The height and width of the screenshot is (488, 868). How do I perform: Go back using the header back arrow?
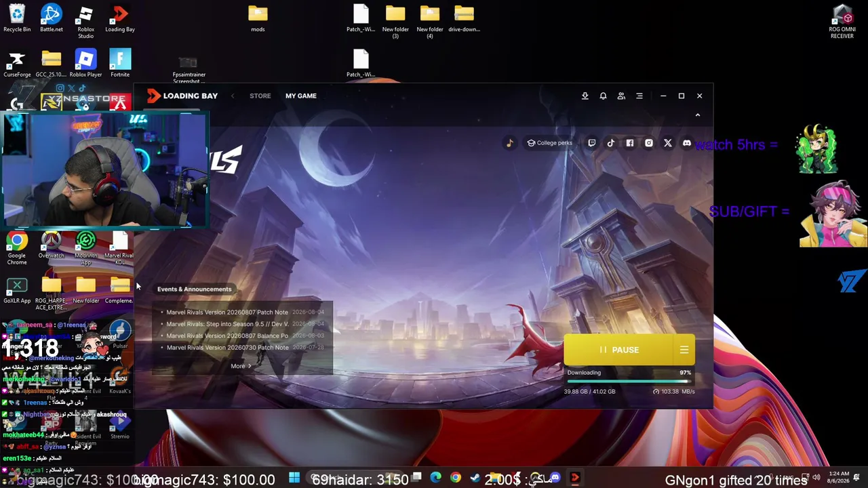click(233, 96)
